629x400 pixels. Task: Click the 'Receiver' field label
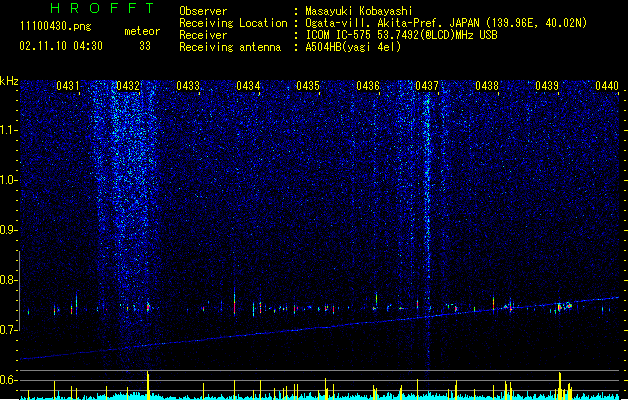(203, 35)
